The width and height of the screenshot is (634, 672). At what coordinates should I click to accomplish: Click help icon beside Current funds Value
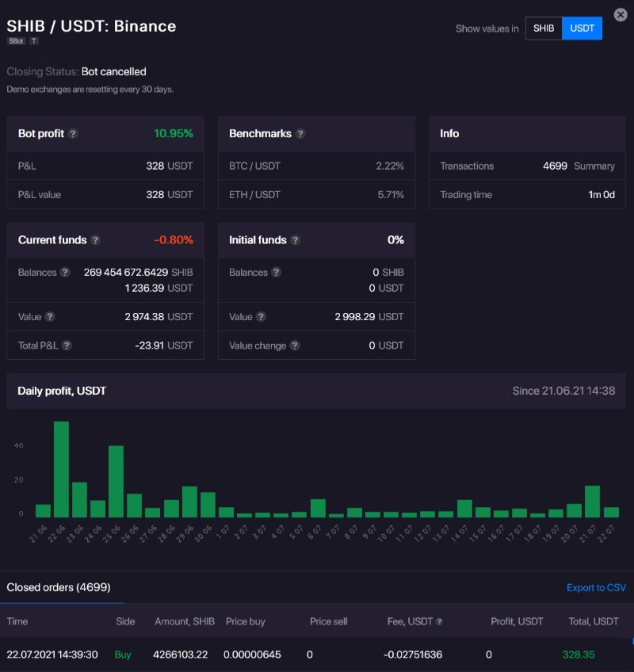50,317
